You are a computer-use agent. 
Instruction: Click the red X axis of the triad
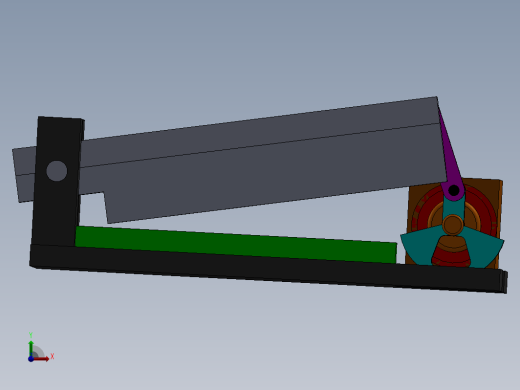click(41, 359)
